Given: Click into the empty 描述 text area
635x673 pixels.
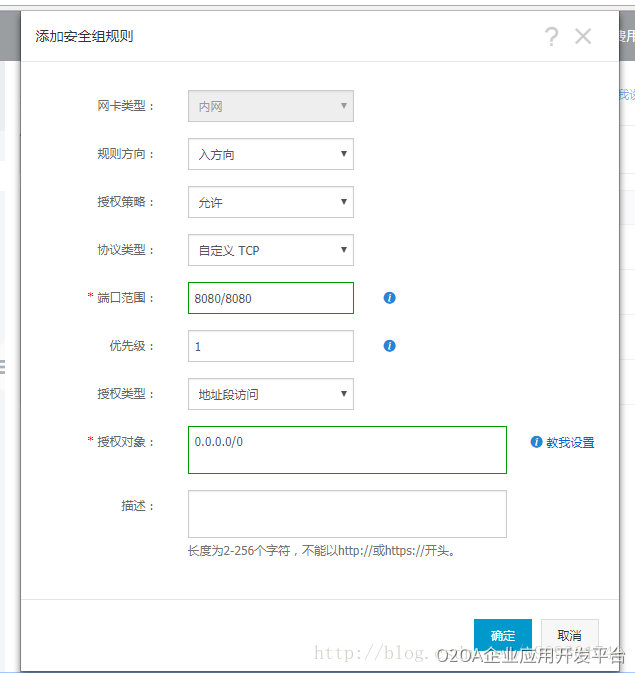Looking at the screenshot, I should (x=346, y=514).
